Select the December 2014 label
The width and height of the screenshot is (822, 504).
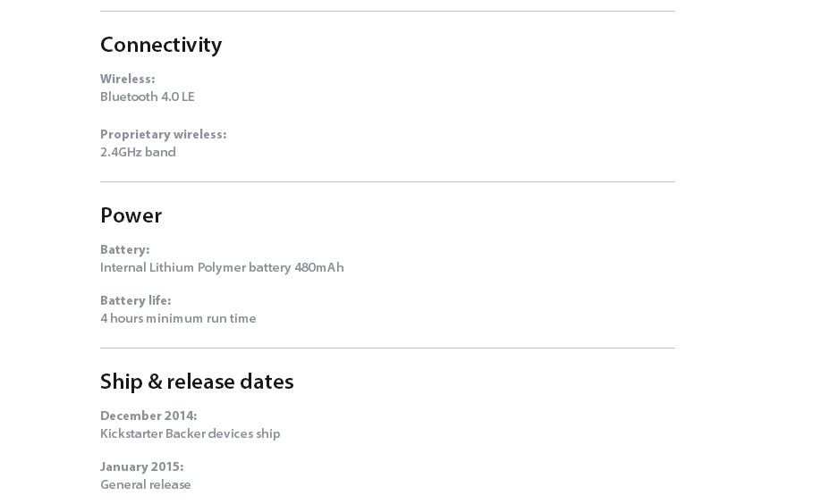148,416
